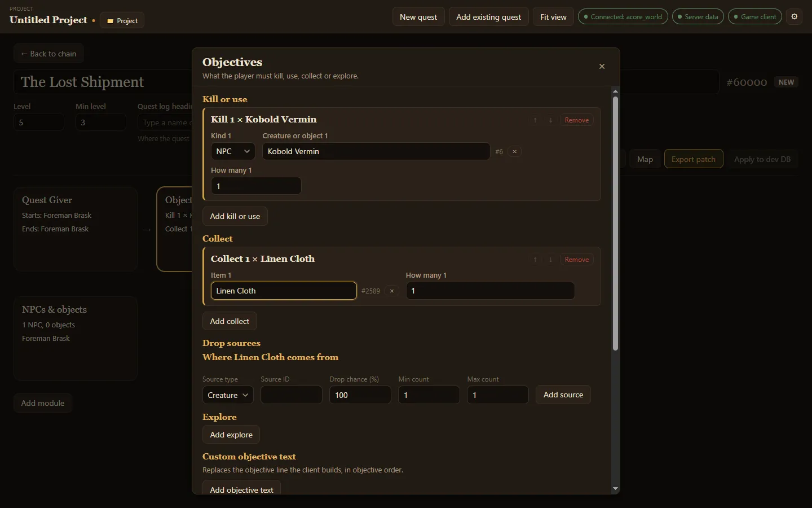Click the Custom objective text heading
This screenshot has height=508, width=812.
(249, 457)
